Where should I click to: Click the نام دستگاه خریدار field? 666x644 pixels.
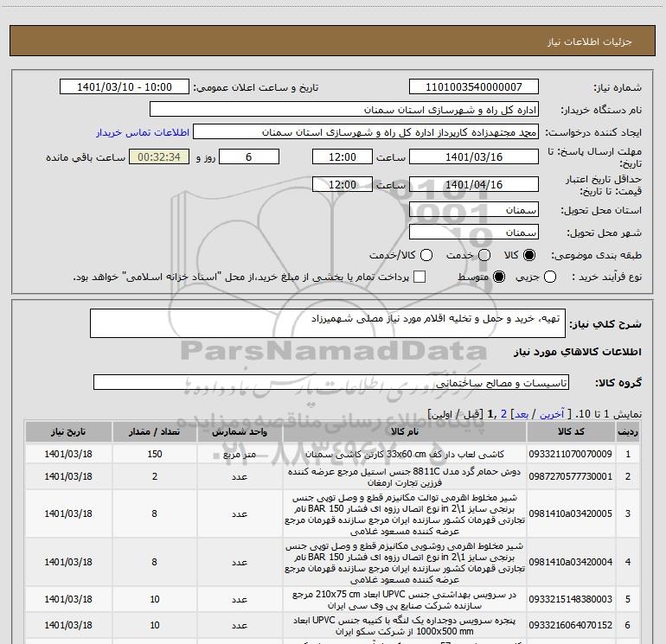[344, 110]
